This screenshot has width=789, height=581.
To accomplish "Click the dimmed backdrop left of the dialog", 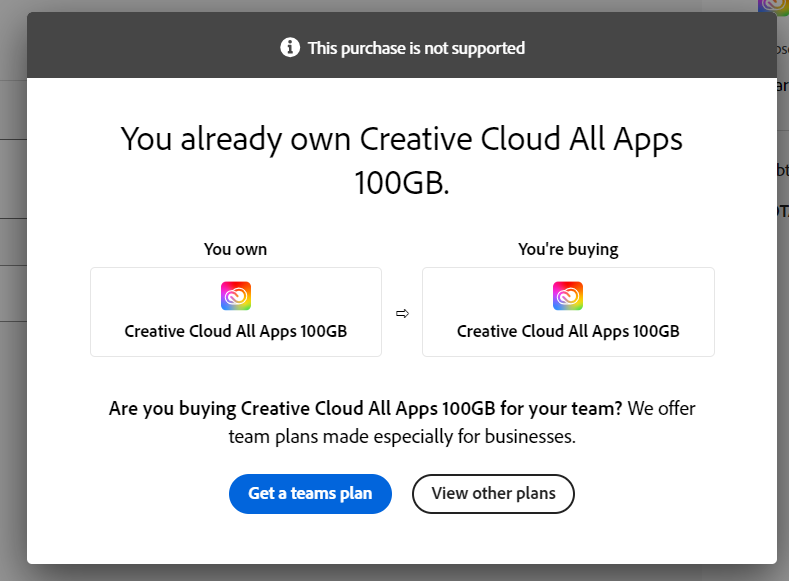I will click(12, 400).
